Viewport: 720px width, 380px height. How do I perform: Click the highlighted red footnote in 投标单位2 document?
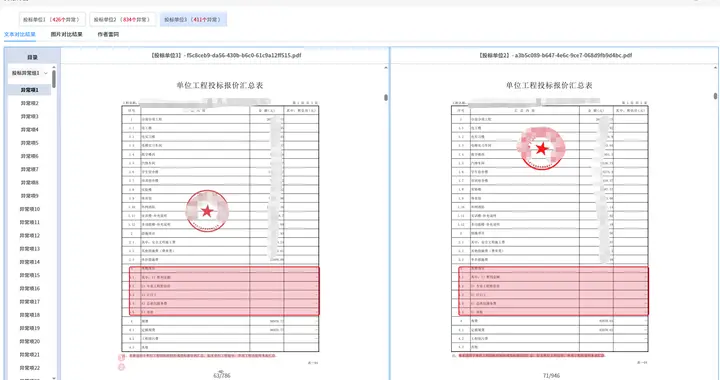[x=531, y=356]
